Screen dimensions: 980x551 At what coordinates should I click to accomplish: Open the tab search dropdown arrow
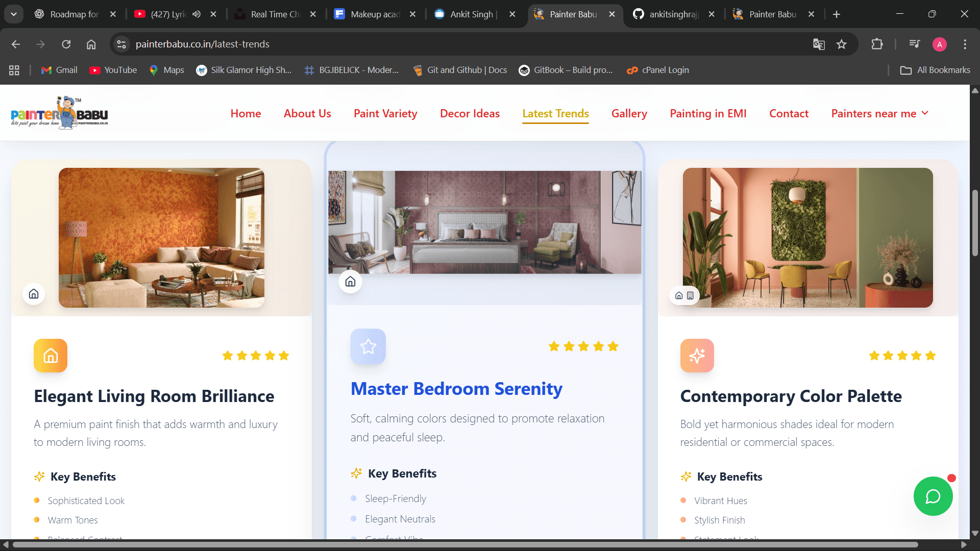(14, 14)
